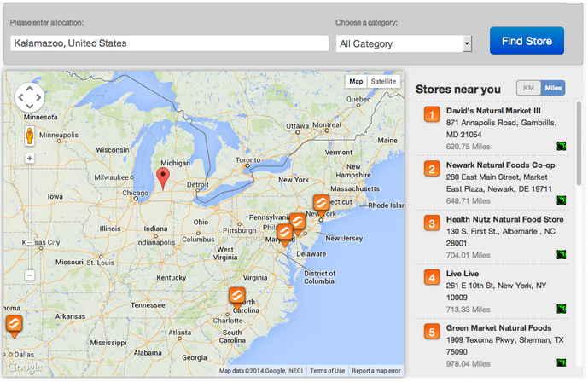Click the red Kalamazoo location pin
Image resolution: width=588 pixels, height=382 pixels.
(163, 178)
